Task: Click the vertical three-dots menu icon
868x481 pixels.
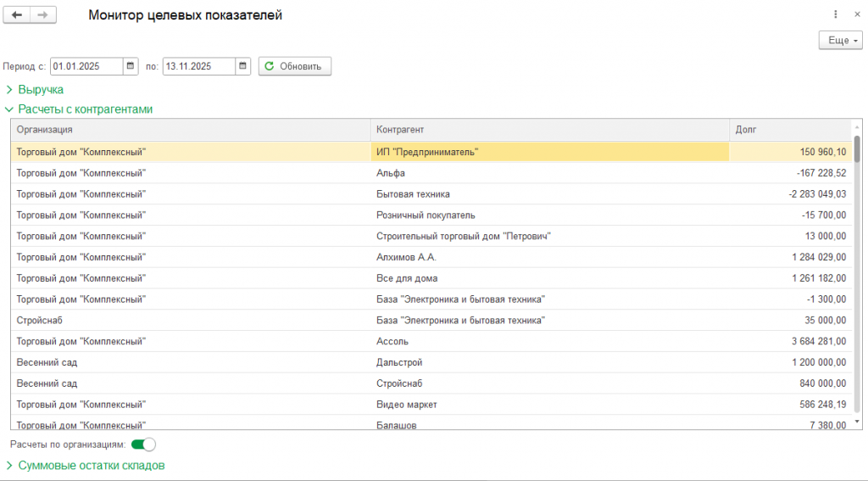Action: [x=836, y=14]
